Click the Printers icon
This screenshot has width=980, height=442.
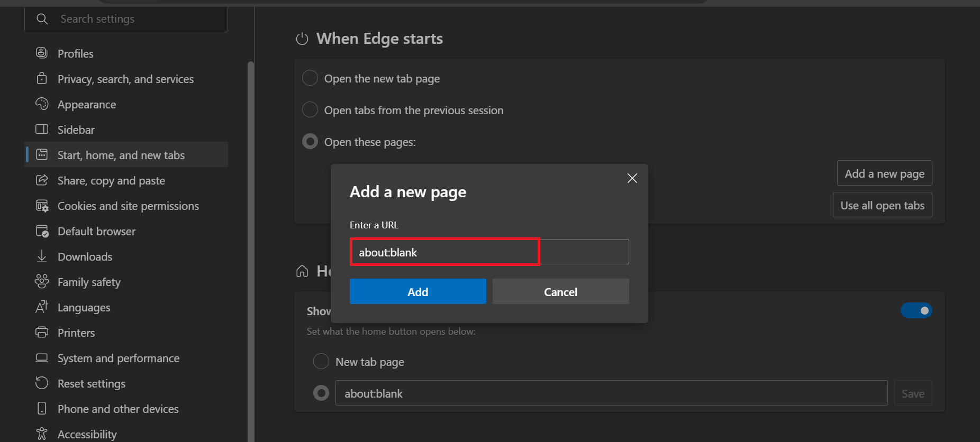point(42,332)
